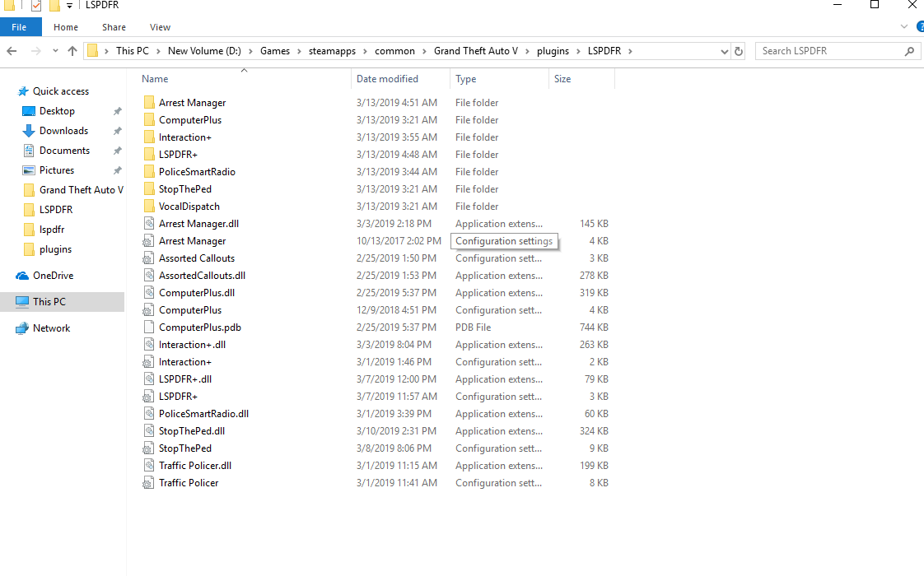Open Downloads in Quick access

coord(63,131)
